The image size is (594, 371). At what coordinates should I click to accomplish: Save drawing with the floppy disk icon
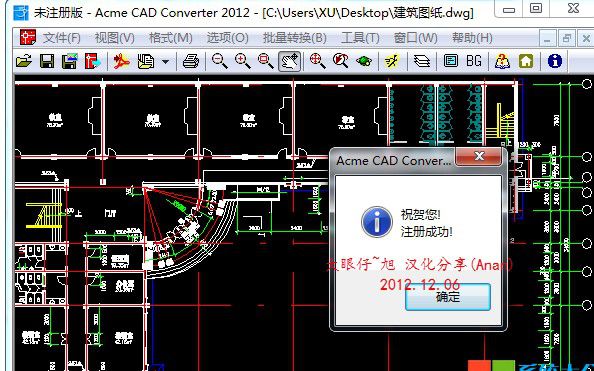pyautogui.click(x=47, y=61)
